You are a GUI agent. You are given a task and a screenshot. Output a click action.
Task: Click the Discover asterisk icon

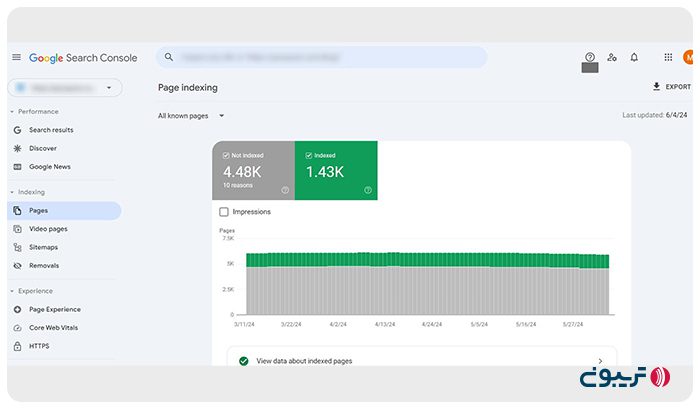click(x=17, y=148)
